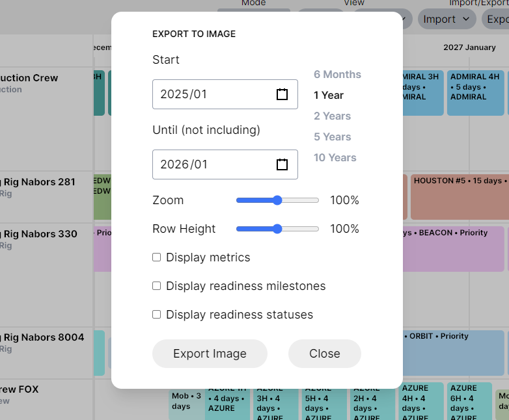Click the Until date field 2026/01
The height and width of the screenshot is (420, 509).
(x=208, y=164)
